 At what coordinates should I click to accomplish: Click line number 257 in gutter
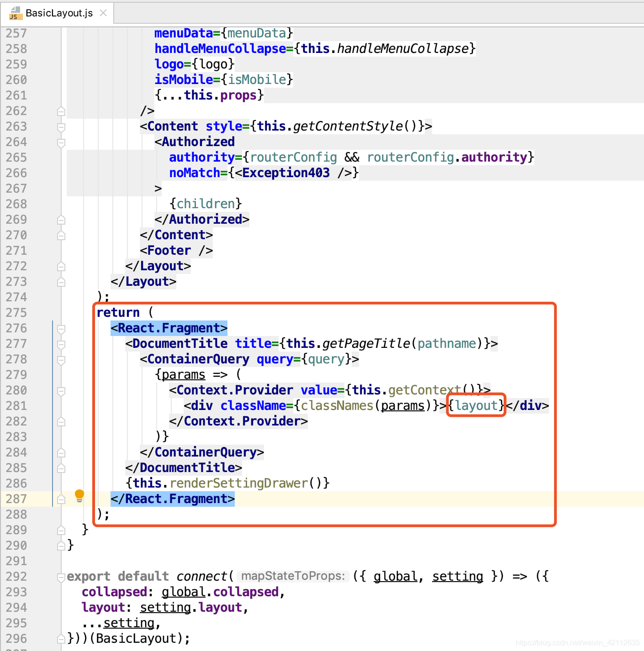(16, 33)
